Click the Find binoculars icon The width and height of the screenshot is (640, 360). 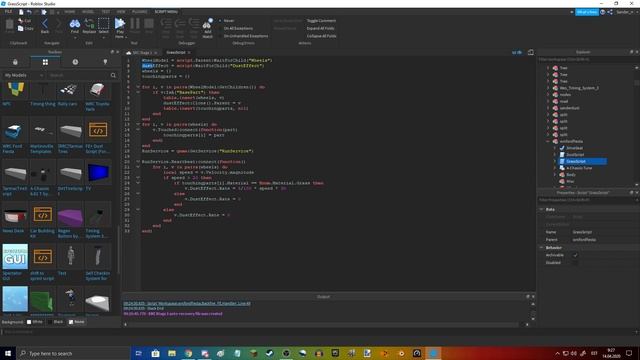pyautogui.click(x=75, y=24)
